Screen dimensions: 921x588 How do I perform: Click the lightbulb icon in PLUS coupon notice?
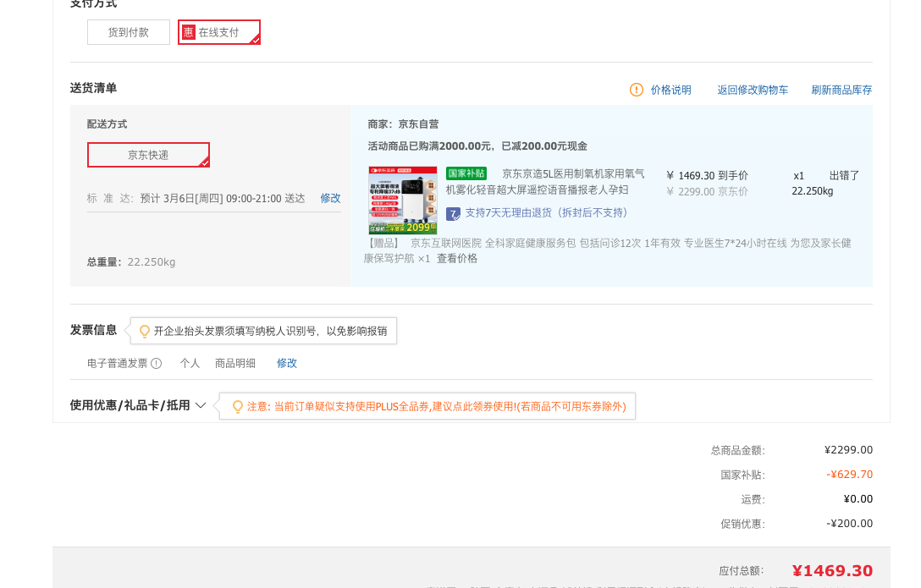pos(237,407)
